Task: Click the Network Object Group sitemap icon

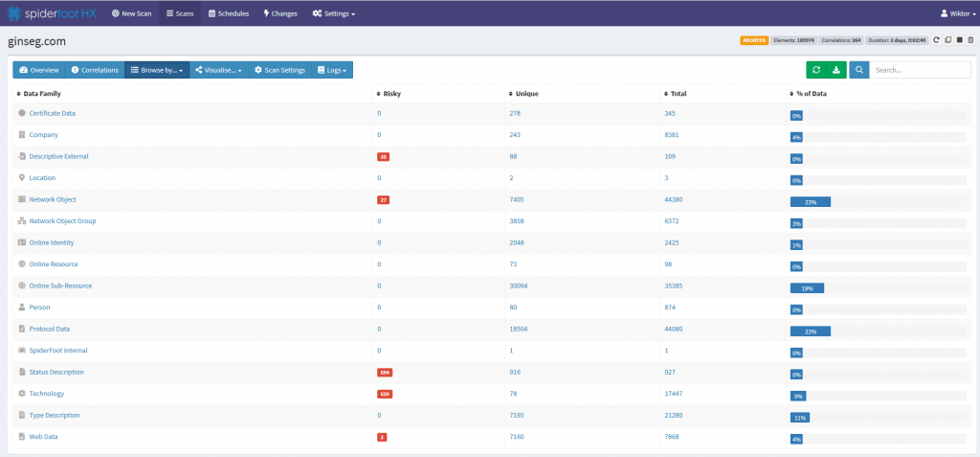Action: (x=22, y=221)
